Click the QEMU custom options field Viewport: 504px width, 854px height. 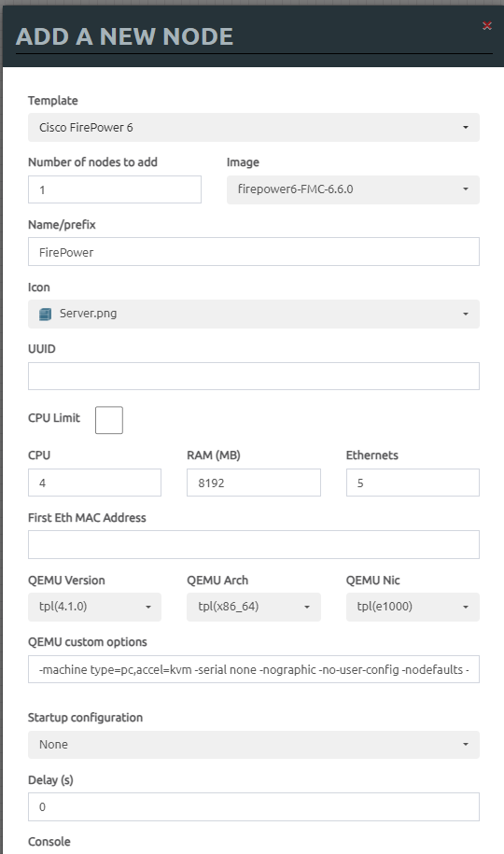tap(253, 669)
